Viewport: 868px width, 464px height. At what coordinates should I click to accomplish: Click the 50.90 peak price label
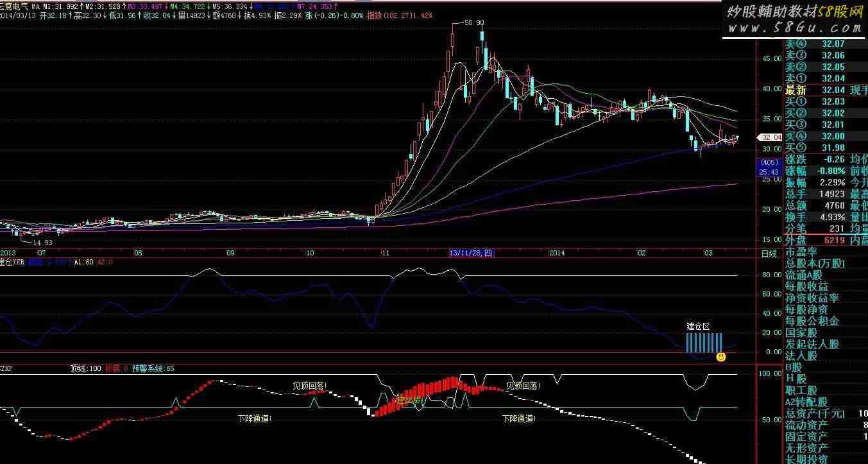click(473, 22)
